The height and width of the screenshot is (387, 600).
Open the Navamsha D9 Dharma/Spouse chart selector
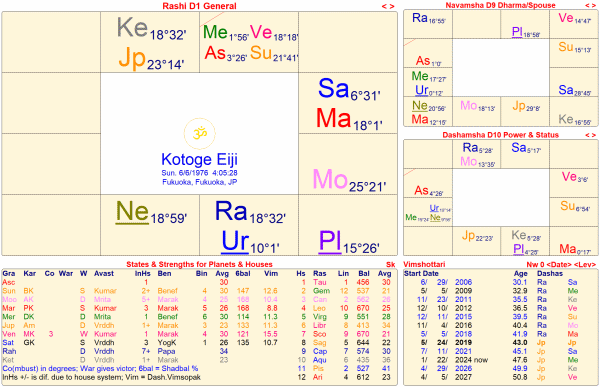tap(500, 5)
